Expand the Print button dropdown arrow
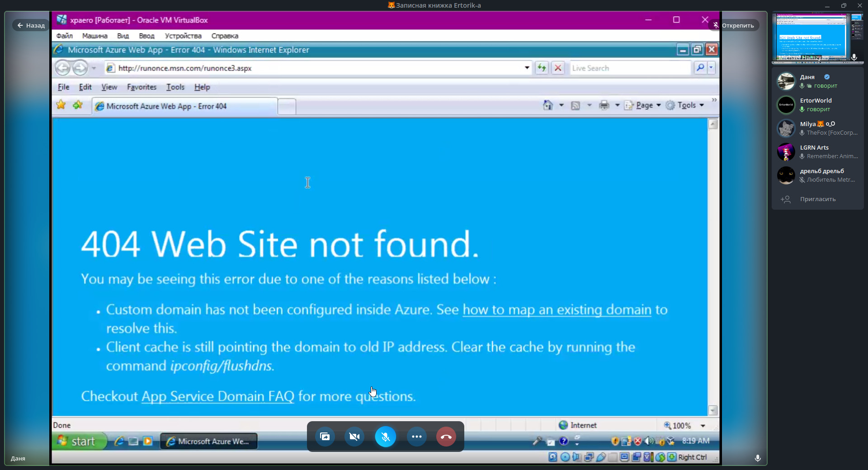 [617, 105]
